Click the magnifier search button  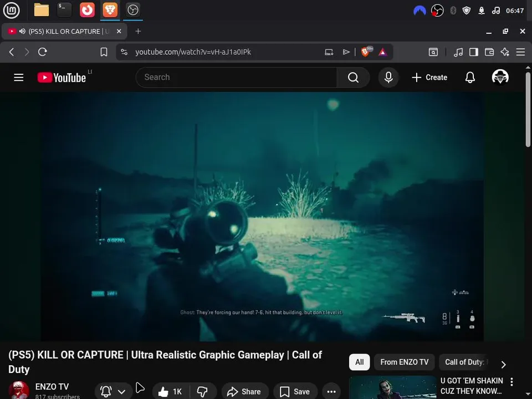tap(353, 78)
